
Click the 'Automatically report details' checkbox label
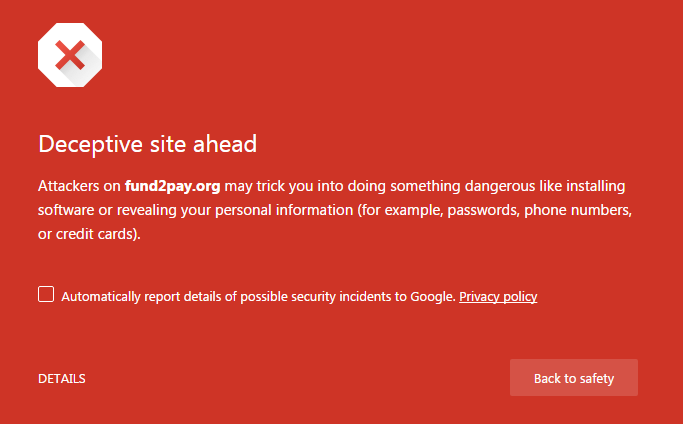[x=258, y=296]
